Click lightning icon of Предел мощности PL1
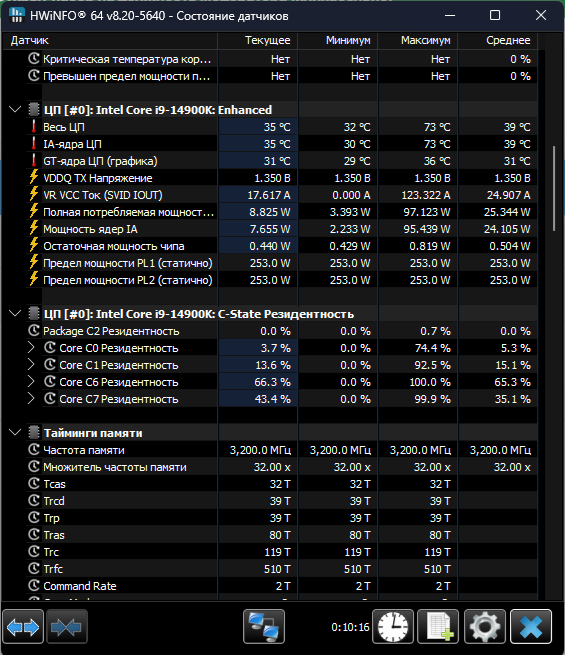 click(34, 263)
